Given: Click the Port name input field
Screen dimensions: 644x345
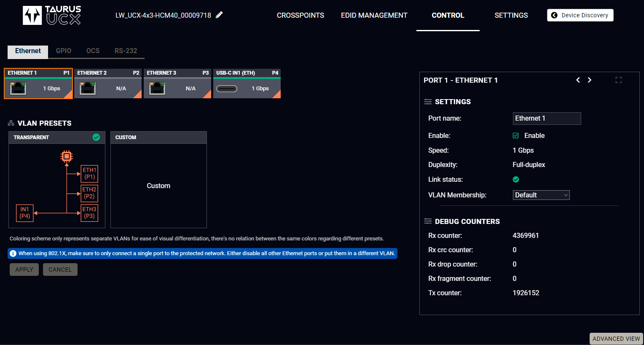Looking at the screenshot, I should 547,119.
